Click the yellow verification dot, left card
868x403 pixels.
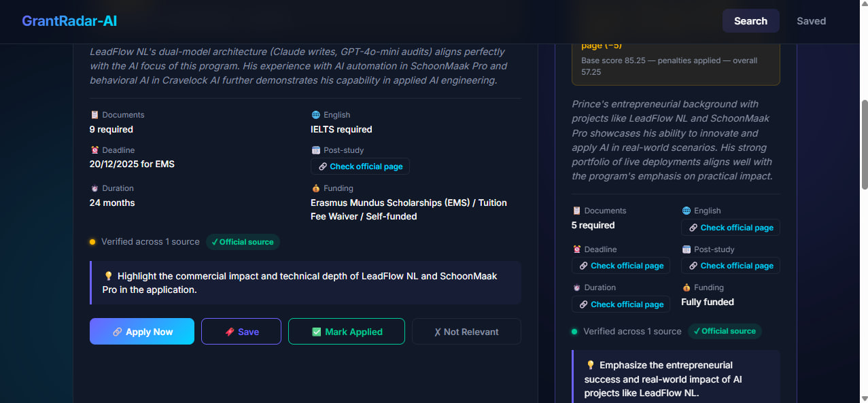pyautogui.click(x=92, y=242)
